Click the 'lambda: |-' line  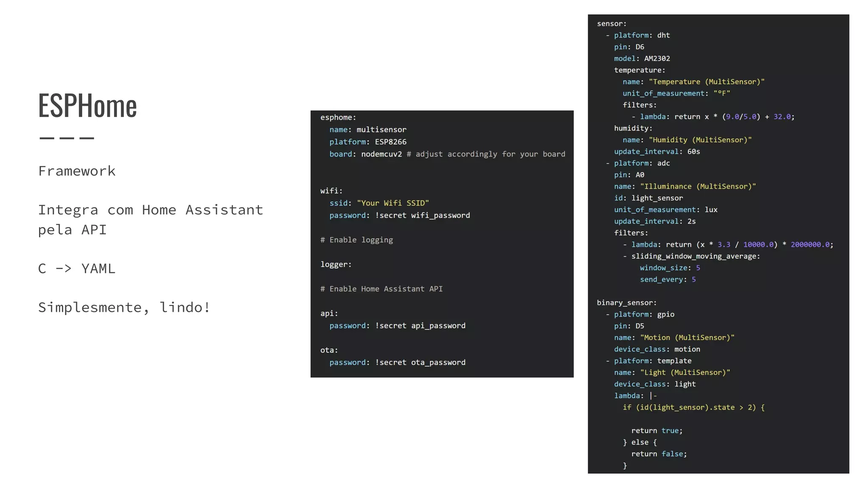coord(635,396)
